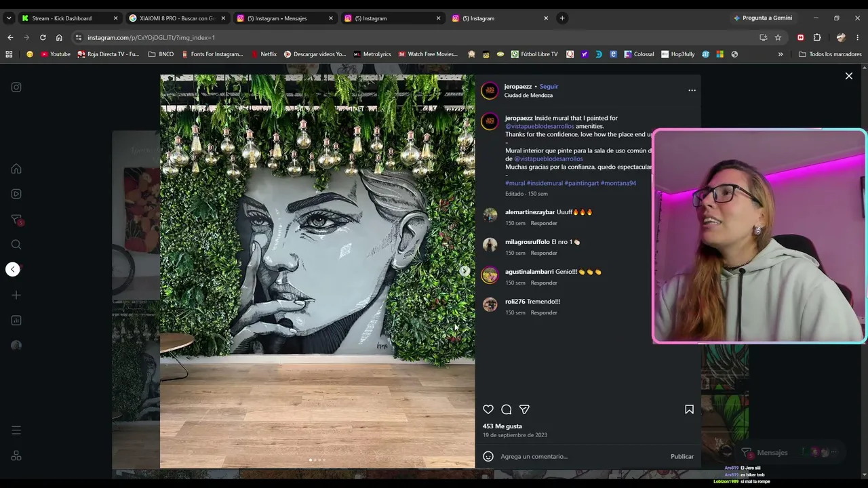Viewport: 868px width, 488px height.
Task: Reply to roli276's comment
Action: [544, 312]
